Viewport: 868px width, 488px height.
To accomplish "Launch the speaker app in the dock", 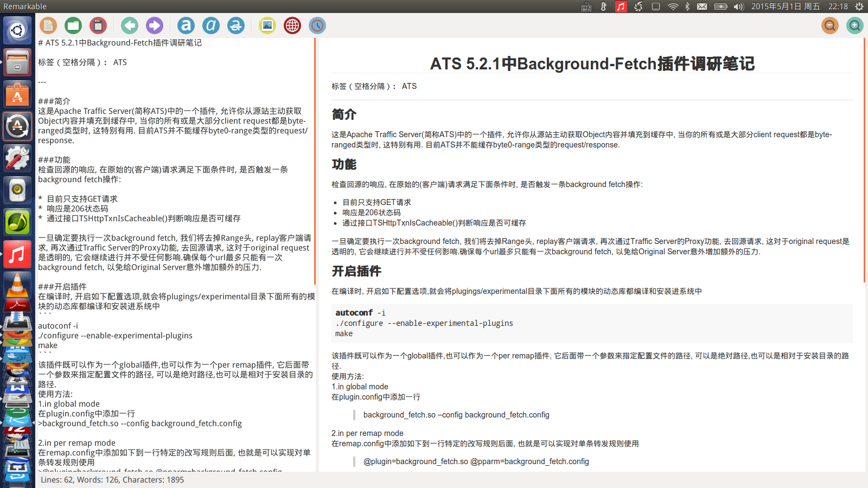I will pos(17,190).
